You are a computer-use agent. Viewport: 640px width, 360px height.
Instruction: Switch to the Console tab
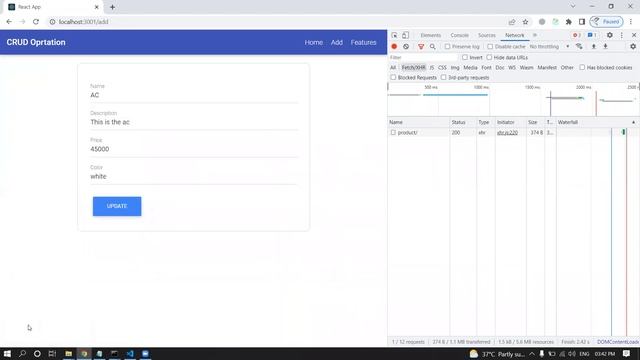tap(459, 35)
